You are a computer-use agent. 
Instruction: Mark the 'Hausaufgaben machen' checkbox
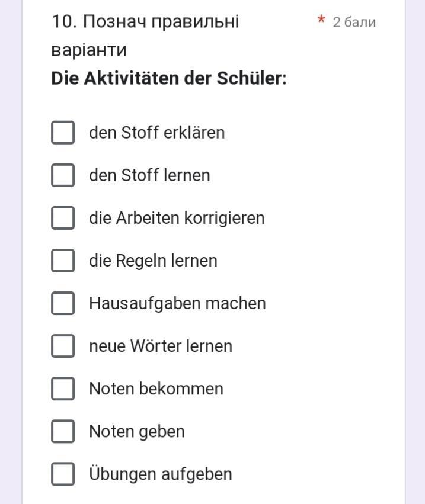tap(63, 303)
